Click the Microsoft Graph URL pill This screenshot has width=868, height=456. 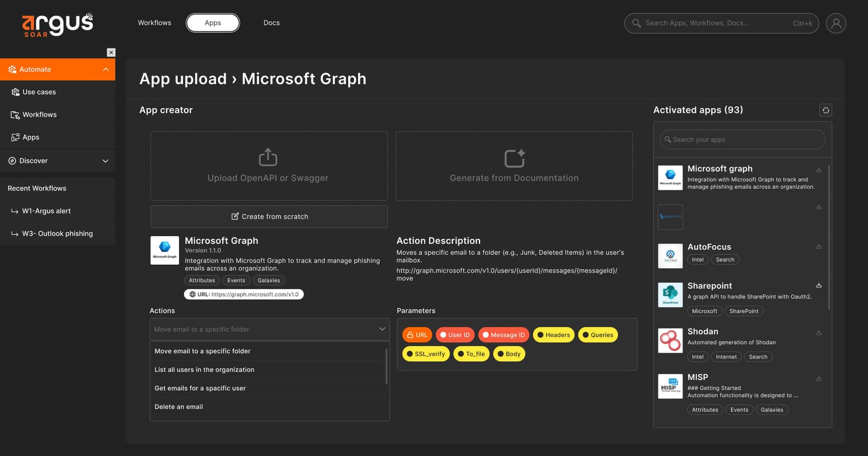(x=244, y=294)
